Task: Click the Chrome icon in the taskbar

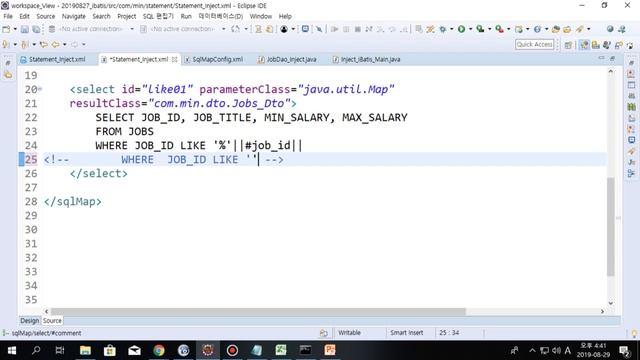Action: point(159,350)
